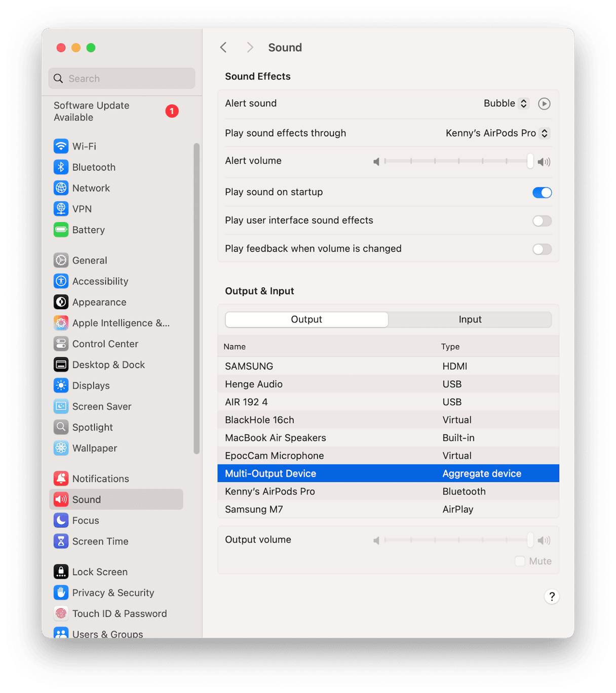Screen dimensions: 616x693
Task: Open help with the question mark button
Action: [x=552, y=596]
